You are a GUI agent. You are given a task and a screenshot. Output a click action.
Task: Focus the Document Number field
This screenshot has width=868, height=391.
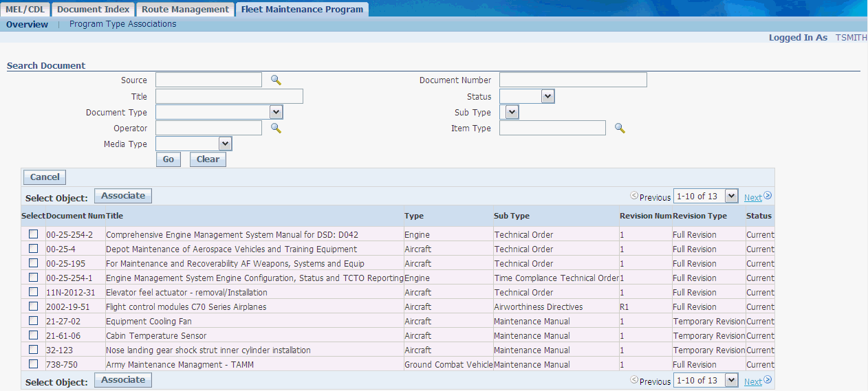click(574, 80)
